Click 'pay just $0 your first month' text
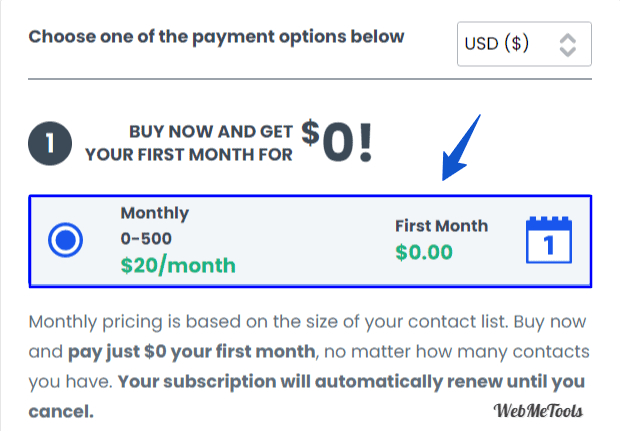Image resolution: width=620 pixels, height=431 pixels. 192,352
